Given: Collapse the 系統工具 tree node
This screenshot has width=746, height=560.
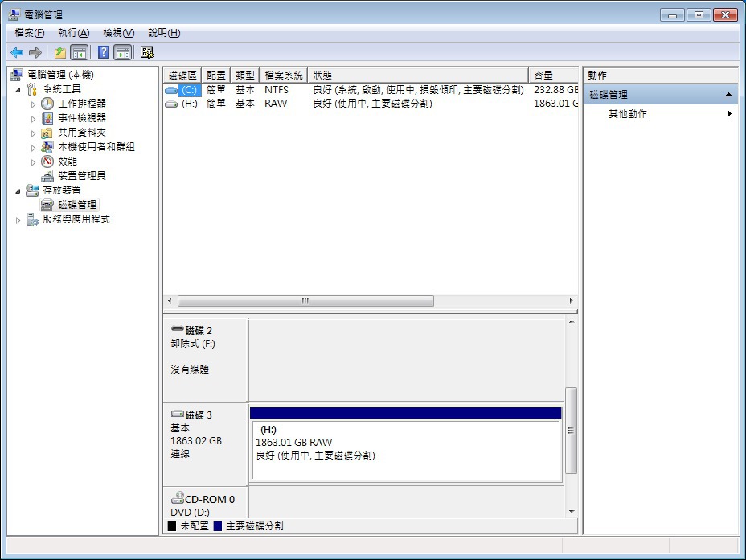Looking at the screenshot, I should [18, 90].
